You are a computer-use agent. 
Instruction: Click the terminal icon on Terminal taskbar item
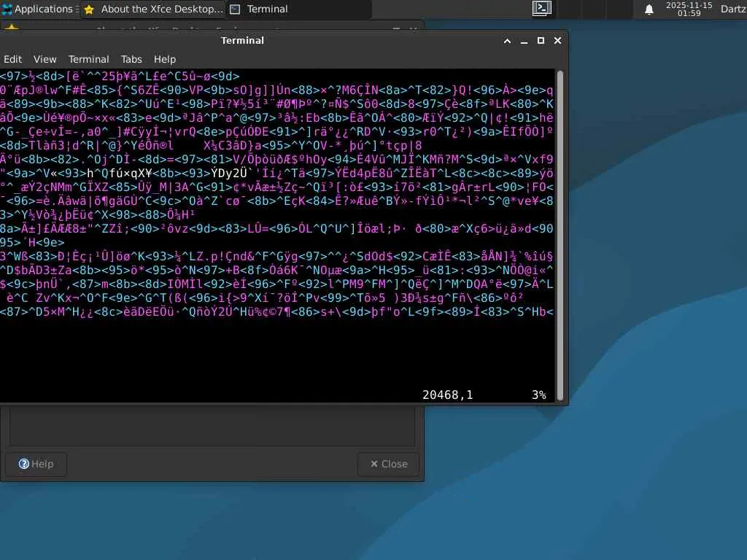tap(235, 9)
